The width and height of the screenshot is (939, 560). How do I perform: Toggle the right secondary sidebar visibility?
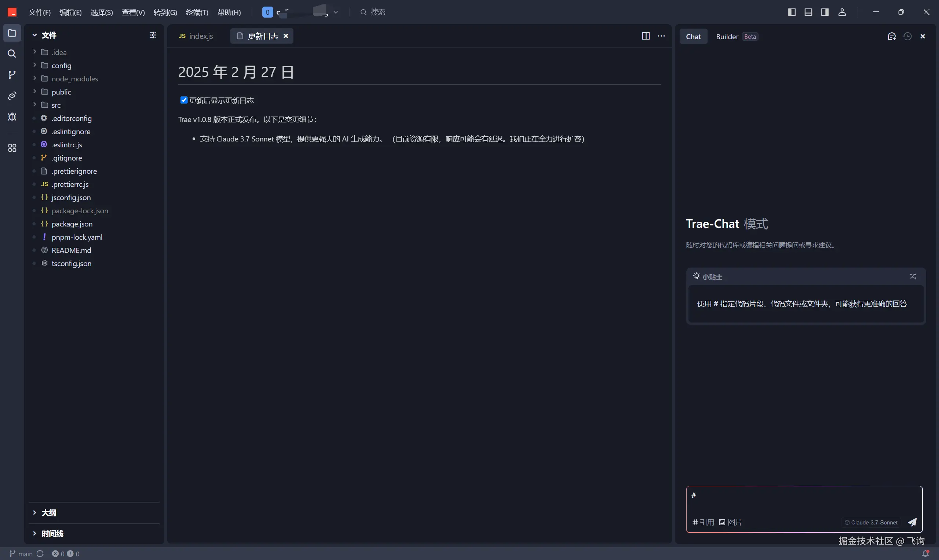click(825, 12)
